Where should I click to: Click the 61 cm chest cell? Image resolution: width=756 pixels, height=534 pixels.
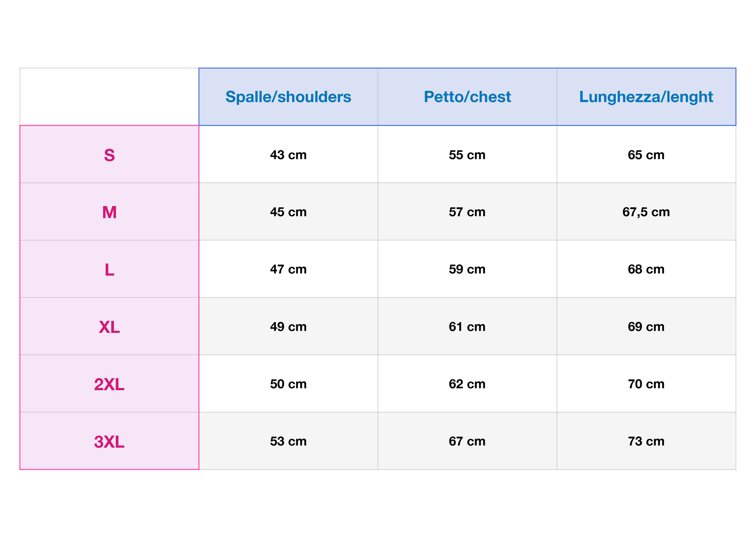click(x=467, y=327)
